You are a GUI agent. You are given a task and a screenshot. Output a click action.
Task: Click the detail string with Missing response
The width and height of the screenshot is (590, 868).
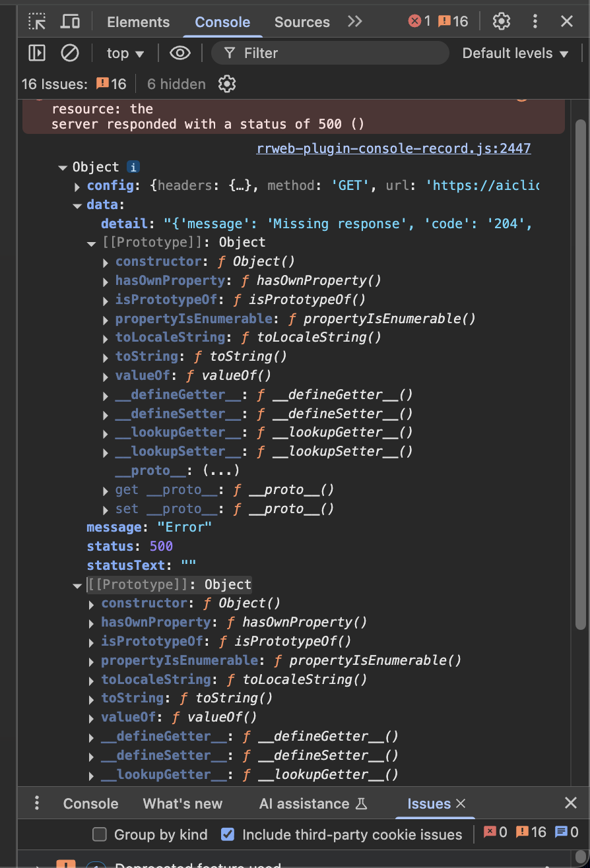(348, 224)
